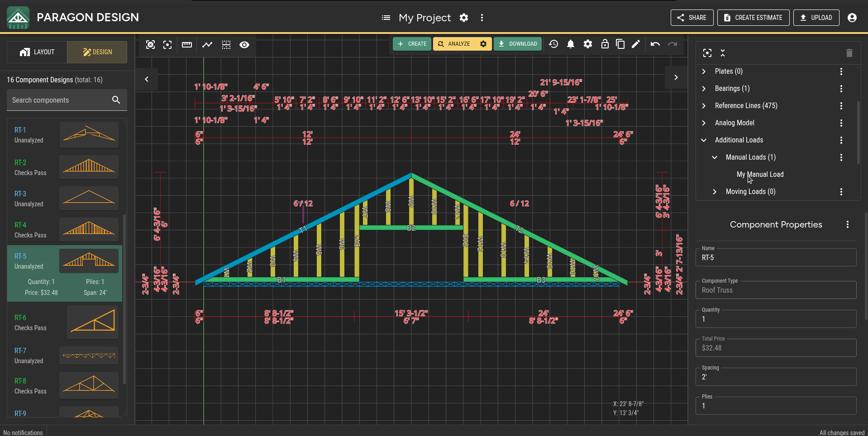Click the Create Estimate button

click(x=754, y=18)
